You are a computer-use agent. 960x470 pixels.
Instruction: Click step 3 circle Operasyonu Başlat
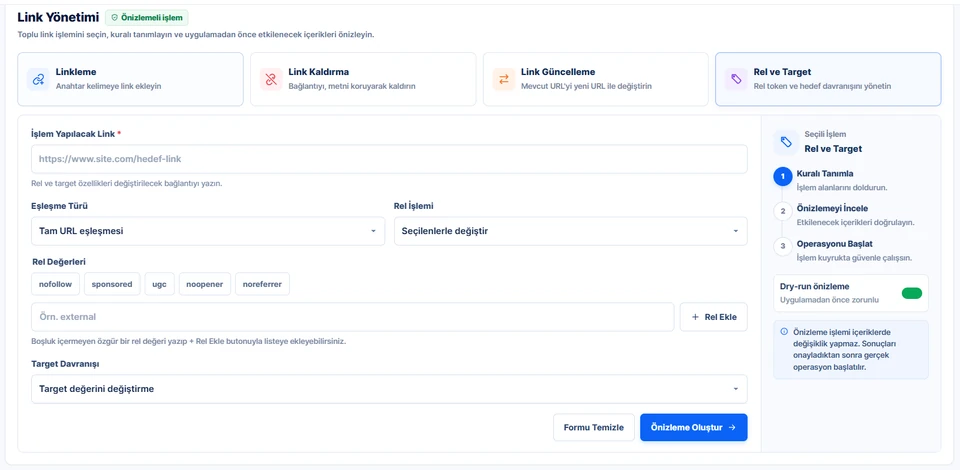pos(782,247)
